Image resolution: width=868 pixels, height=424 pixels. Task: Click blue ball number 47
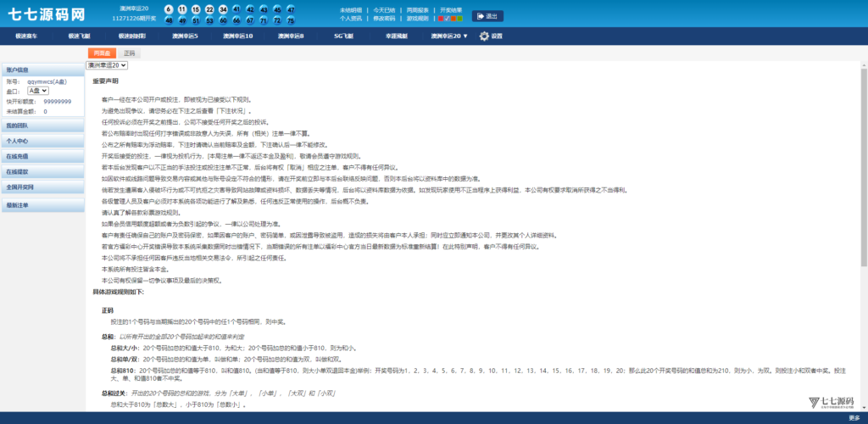point(291,10)
